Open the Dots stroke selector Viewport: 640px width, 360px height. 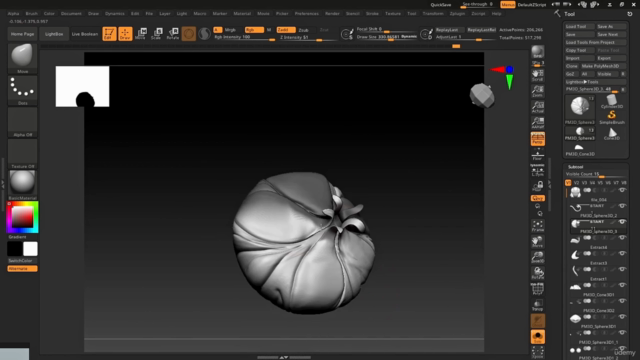click(x=22, y=90)
